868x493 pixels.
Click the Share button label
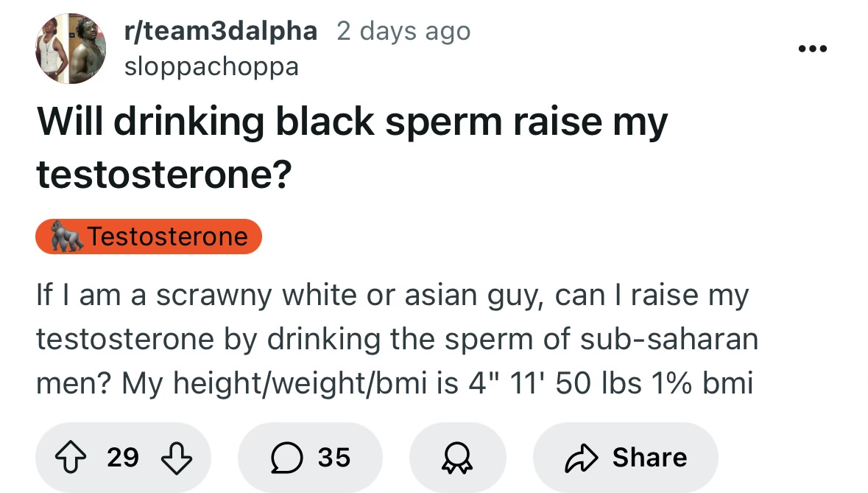(649, 458)
